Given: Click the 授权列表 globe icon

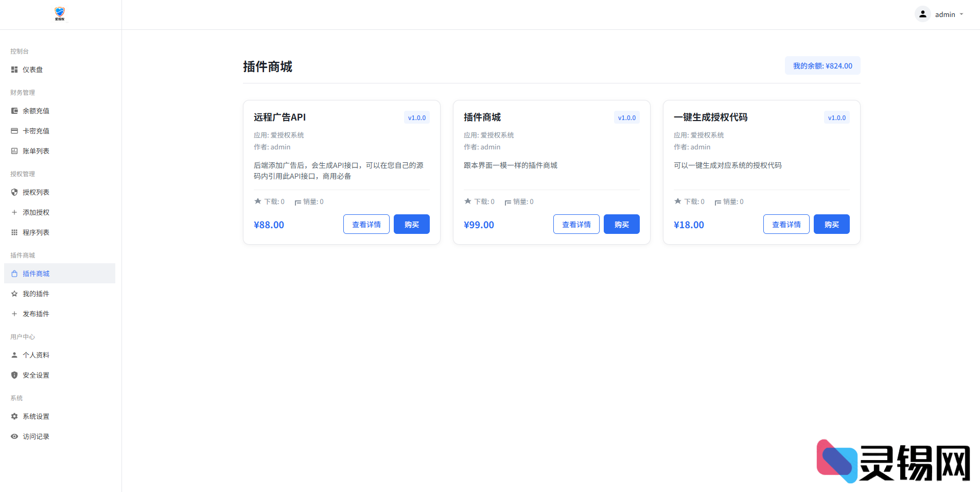Looking at the screenshot, I should pos(14,192).
